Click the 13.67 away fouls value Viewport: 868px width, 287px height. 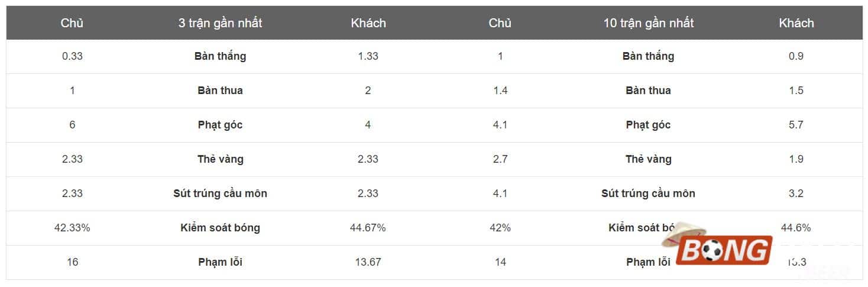click(368, 262)
